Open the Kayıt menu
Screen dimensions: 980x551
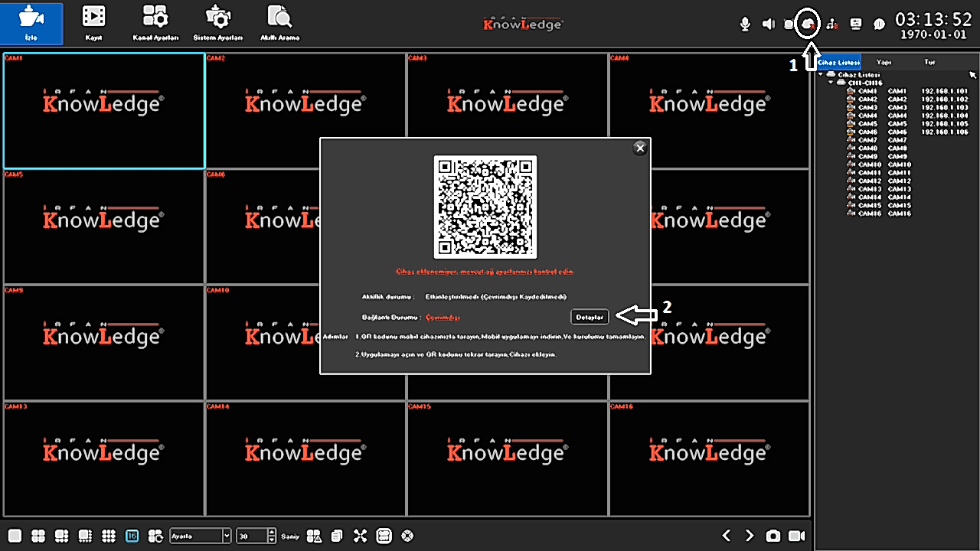point(93,23)
